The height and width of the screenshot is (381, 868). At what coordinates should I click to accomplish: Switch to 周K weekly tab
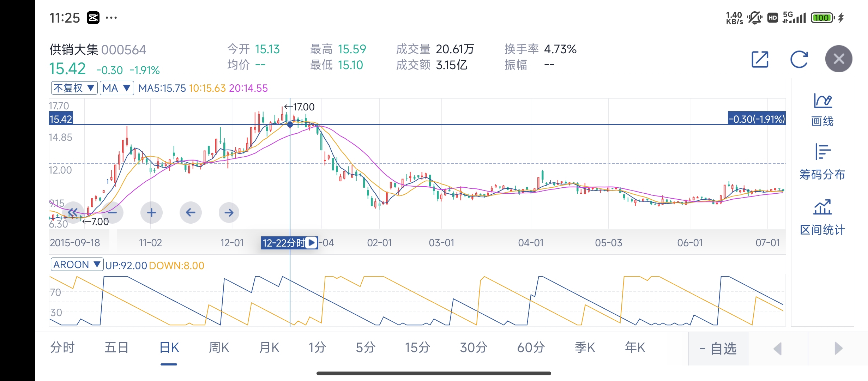click(219, 347)
